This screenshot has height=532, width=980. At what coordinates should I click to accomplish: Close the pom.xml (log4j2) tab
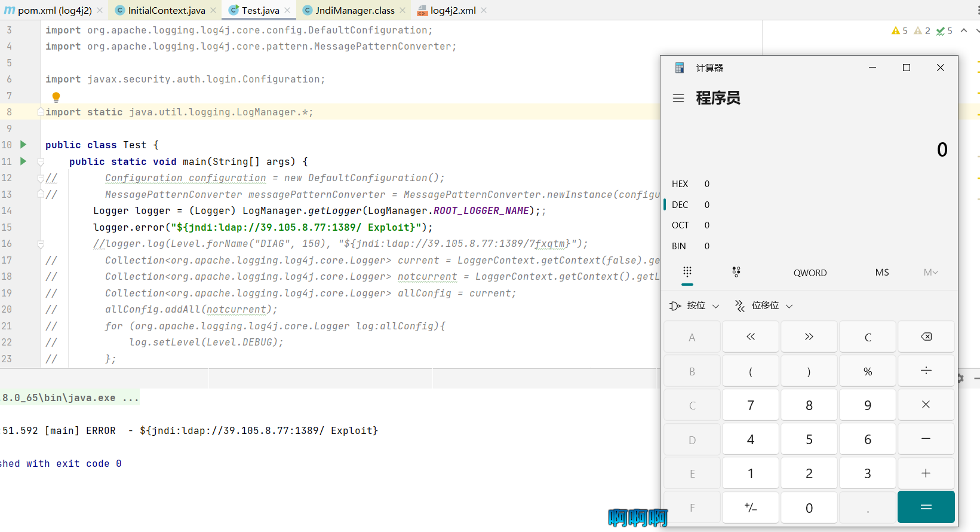click(x=100, y=10)
